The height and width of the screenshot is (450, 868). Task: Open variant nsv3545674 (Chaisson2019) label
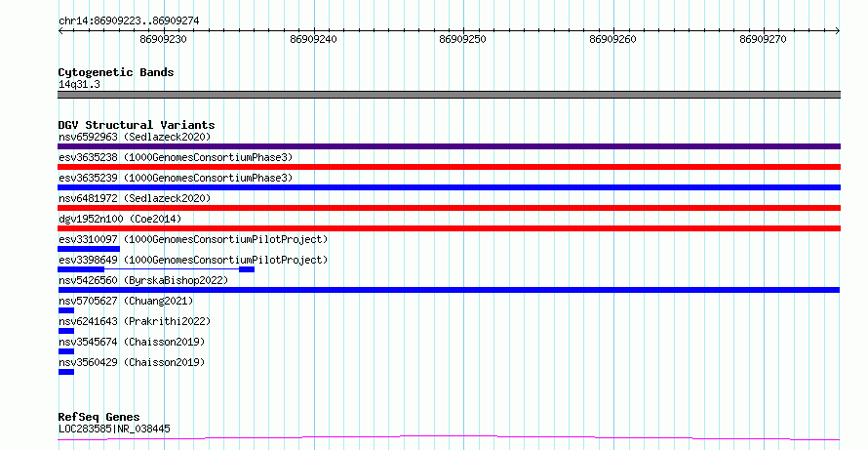pyautogui.click(x=132, y=342)
